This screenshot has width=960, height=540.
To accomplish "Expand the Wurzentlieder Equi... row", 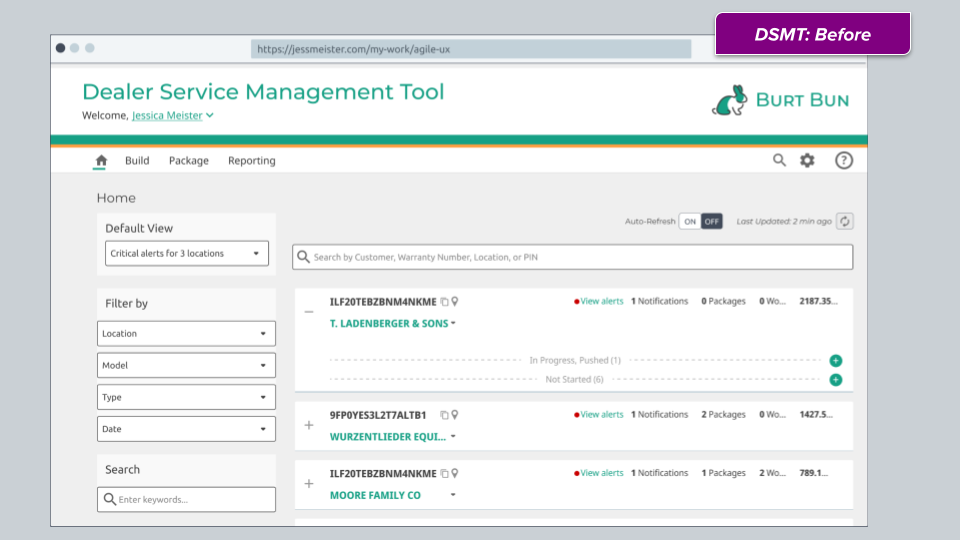I will click(x=309, y=425).
